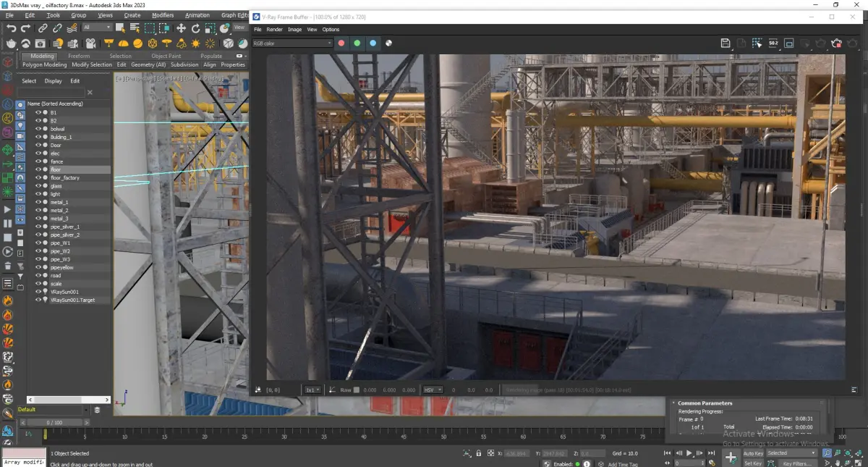Click the Zoom tool in viewport navigation
The height and width of the screenshot is (467, 868).
(827, 453)
